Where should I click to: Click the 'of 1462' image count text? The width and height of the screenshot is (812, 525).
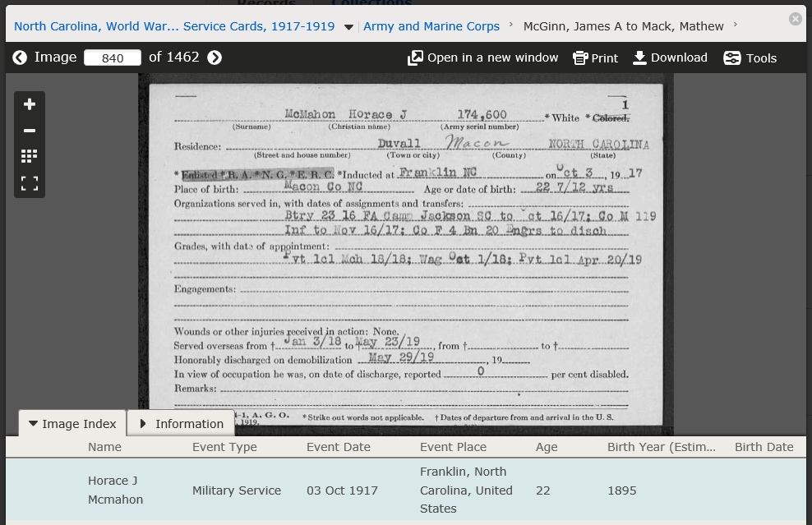tap(174, 57)
